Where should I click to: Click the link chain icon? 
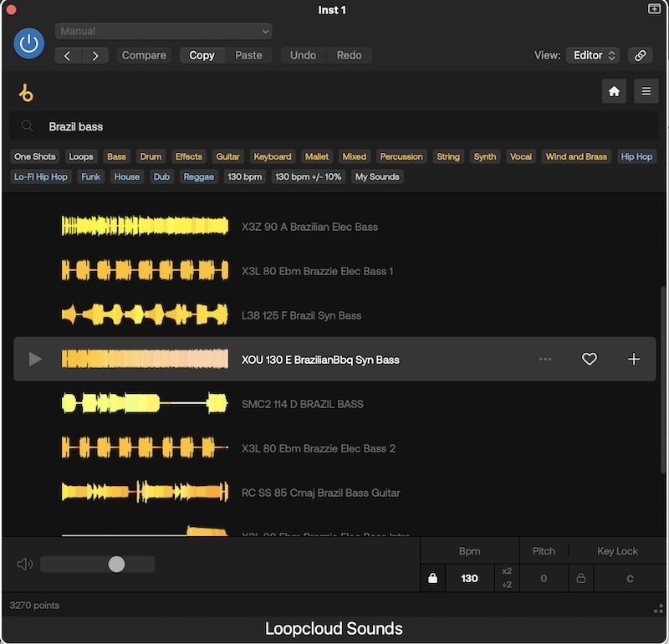click(640, 55)
